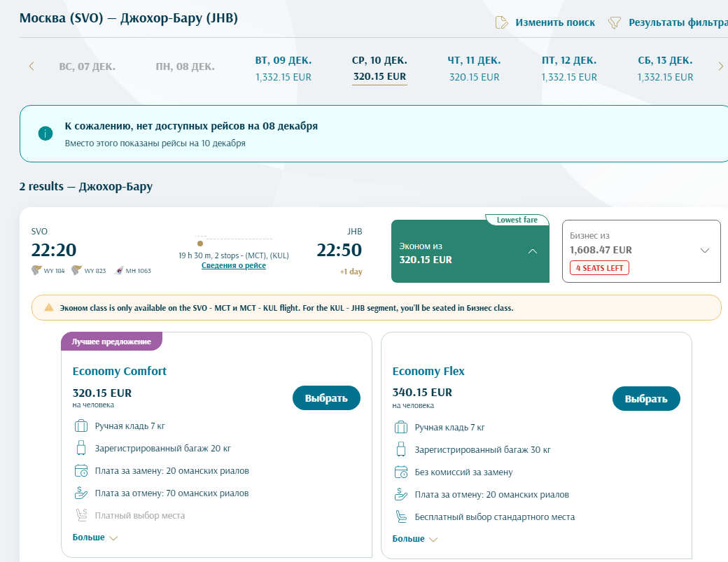Click checked baggage icon in Economy Flex
This screenshot has width=728, height=562.
[400, 449]
